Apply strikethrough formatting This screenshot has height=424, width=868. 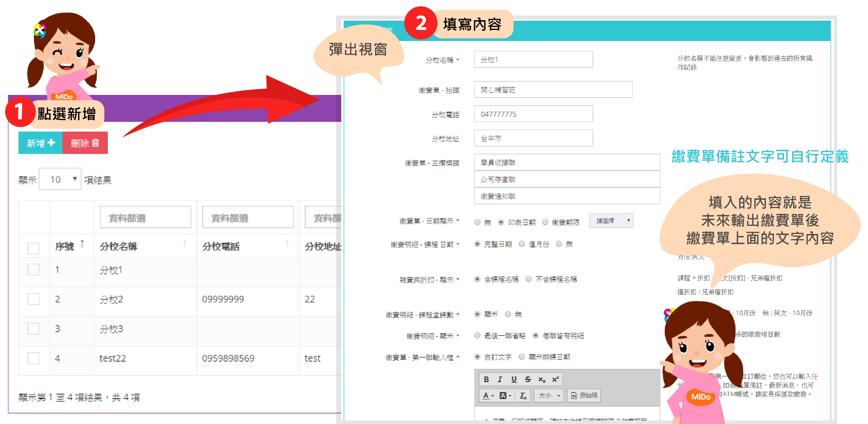[528, 379]
